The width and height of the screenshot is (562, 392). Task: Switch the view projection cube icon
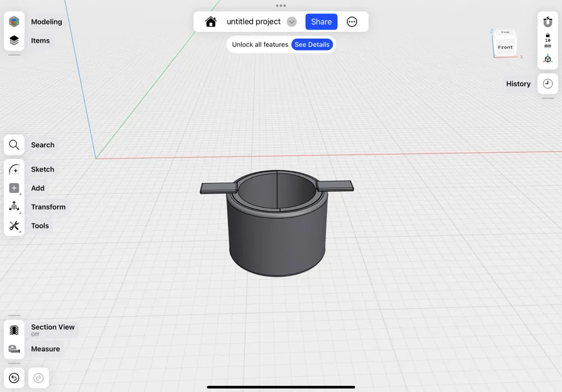547,59
